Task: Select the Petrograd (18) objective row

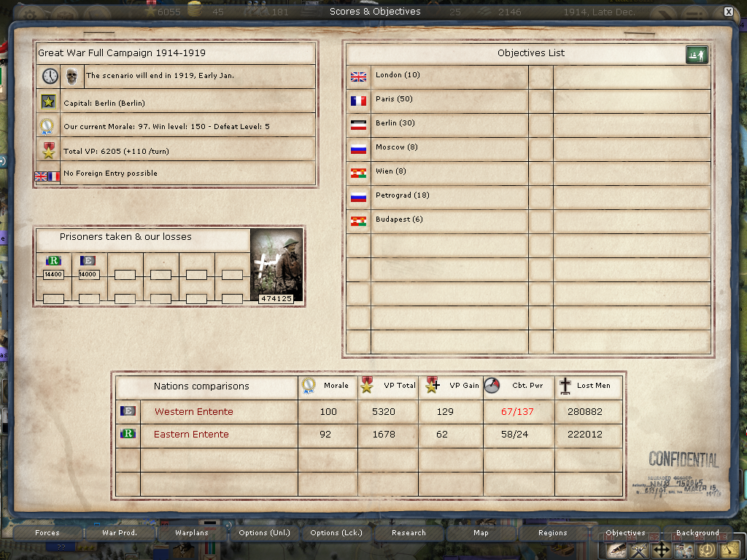Action: coord(402,195)
